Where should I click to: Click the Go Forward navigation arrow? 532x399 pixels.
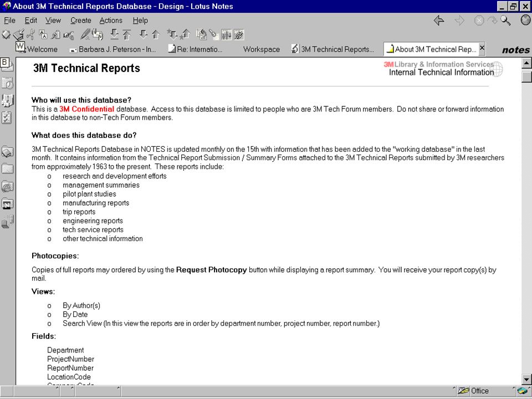[x=459, y=21]
